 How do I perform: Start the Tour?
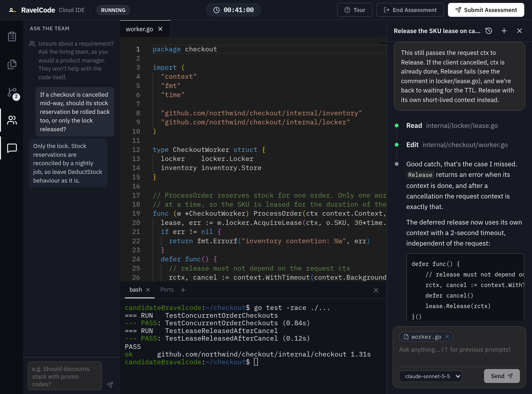[355, 10]
